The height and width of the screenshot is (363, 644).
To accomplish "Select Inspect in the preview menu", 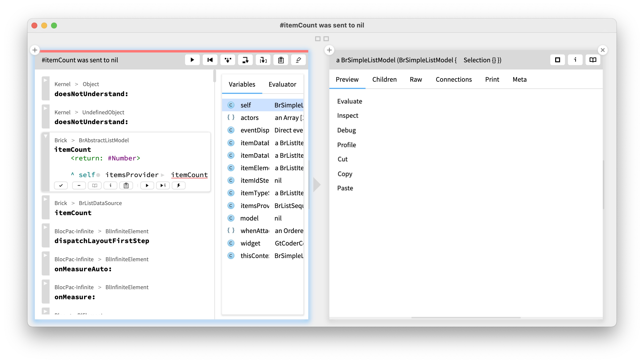I will [x=348, y=116].
